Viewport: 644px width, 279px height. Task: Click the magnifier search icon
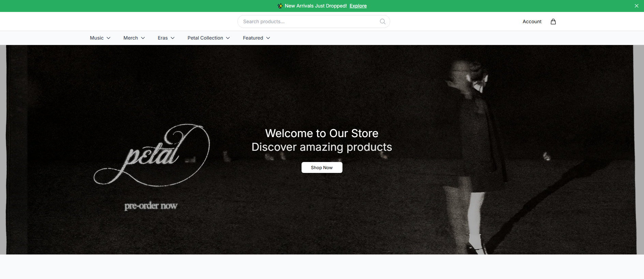(383, 21)
